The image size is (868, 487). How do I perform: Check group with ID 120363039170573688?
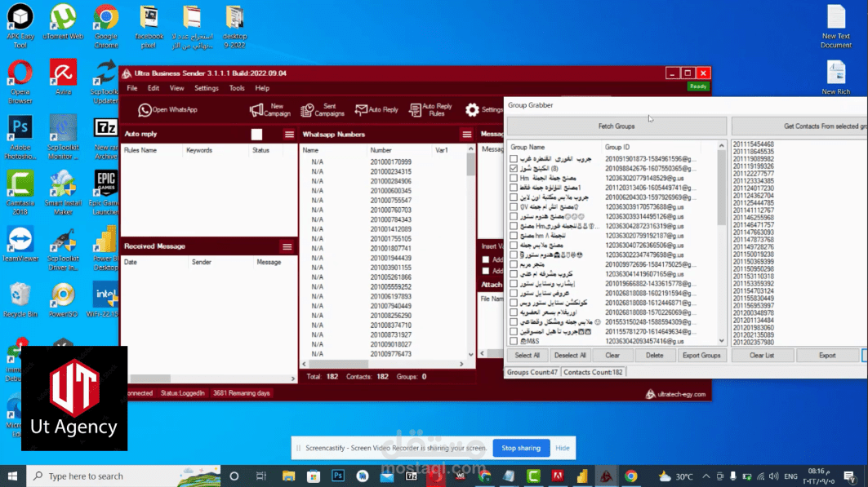click(514, 206)
